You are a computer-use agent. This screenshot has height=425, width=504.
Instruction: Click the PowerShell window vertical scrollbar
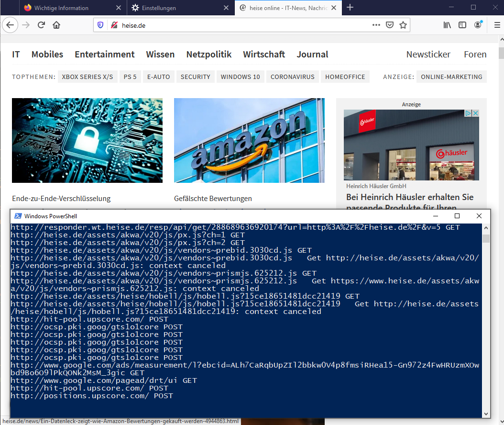[486, 321]
